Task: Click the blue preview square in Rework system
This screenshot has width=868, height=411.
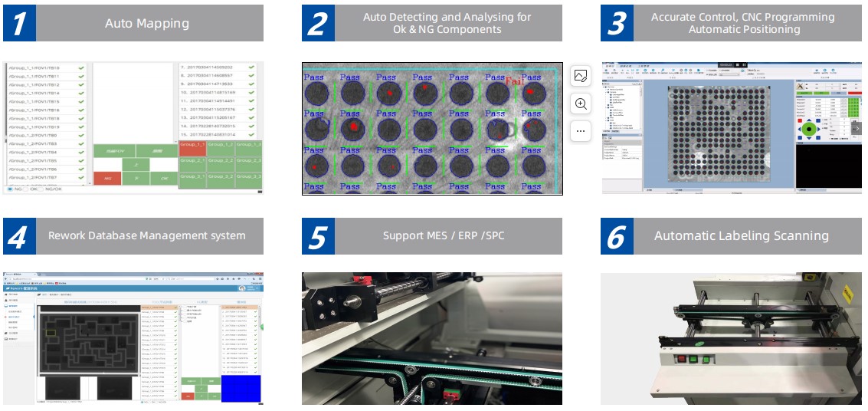Action: (240, 387)
